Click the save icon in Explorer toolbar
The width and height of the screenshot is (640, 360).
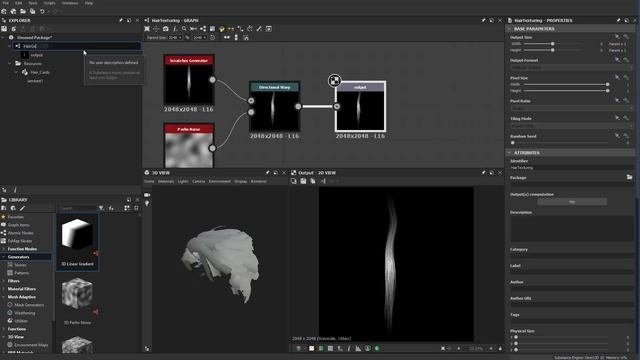pos(4,29)
